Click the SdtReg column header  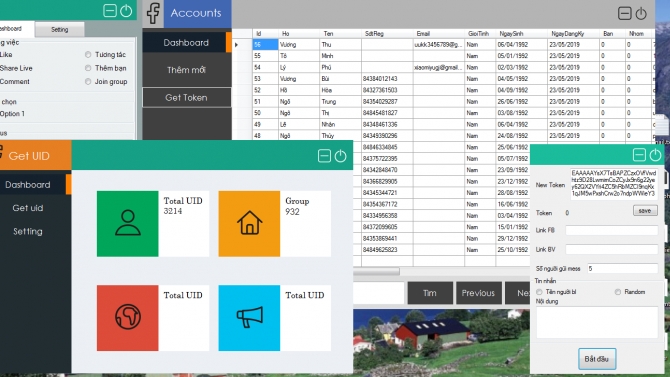[x=387, y=34]
